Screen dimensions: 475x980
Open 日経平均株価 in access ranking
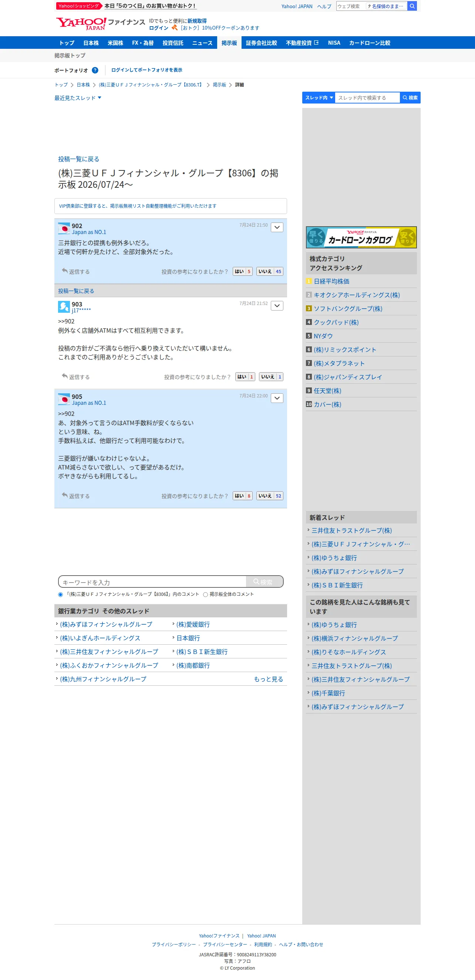pyautogui.click(x=331, y=282)
